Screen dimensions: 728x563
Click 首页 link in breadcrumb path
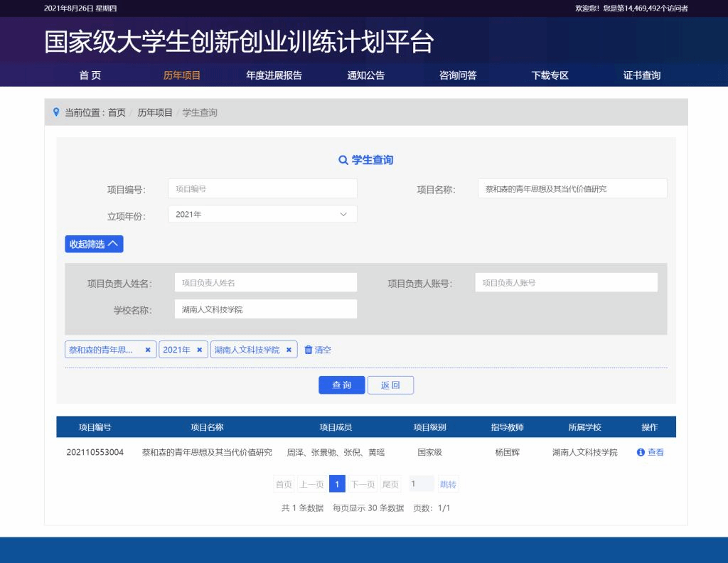click(x=117, y=112)
